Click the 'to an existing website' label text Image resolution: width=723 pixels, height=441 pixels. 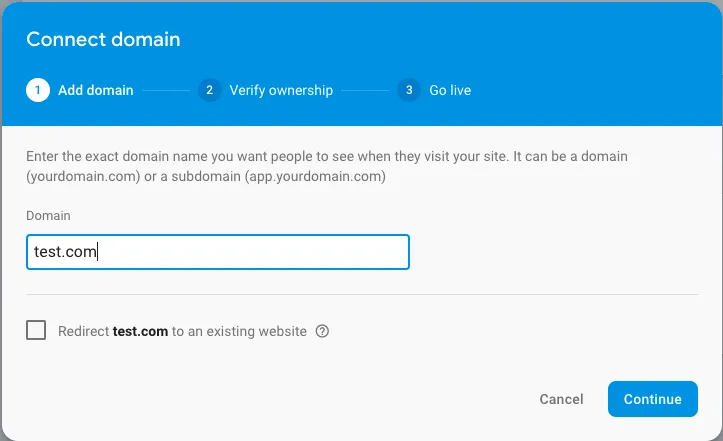point(239,331)
